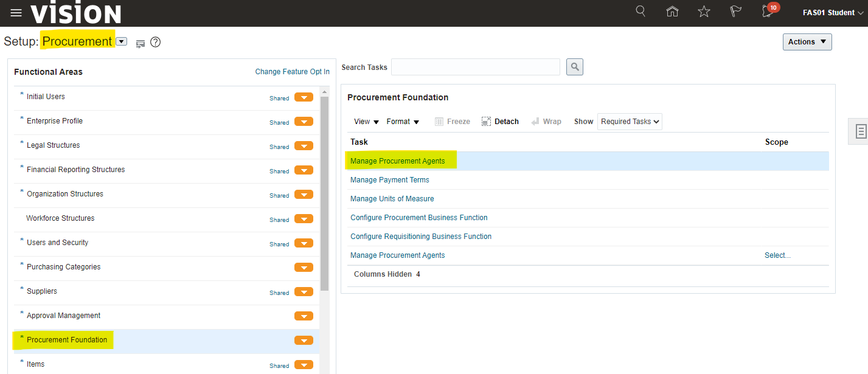Image resolution: width=868 pixels, height=374 pixels.
Task: Click the Change Feature Opt In link
Action: (x=292, y=72)
